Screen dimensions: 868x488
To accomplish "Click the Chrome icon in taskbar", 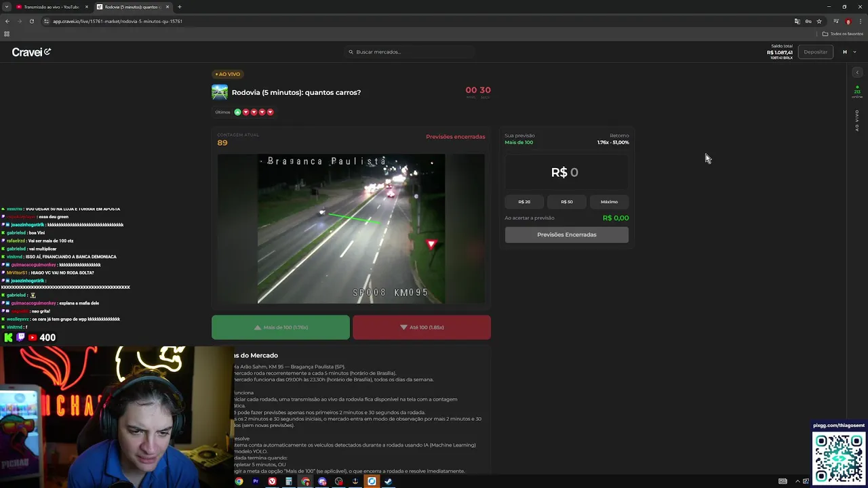I will tap(239, 481).
